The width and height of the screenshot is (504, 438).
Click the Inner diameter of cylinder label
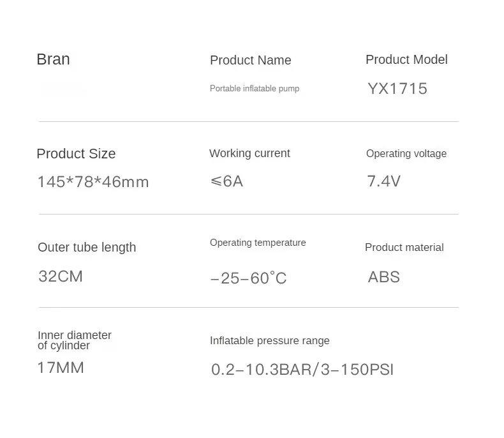pyautogui.click(x=74, y=340)
